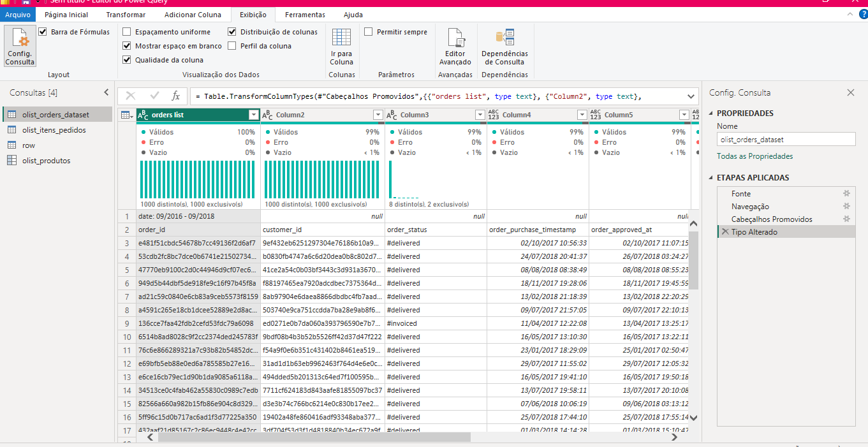Collapse the PROPRIEDADES section
The height and width of the screenshot is (447, 868).
712,114
